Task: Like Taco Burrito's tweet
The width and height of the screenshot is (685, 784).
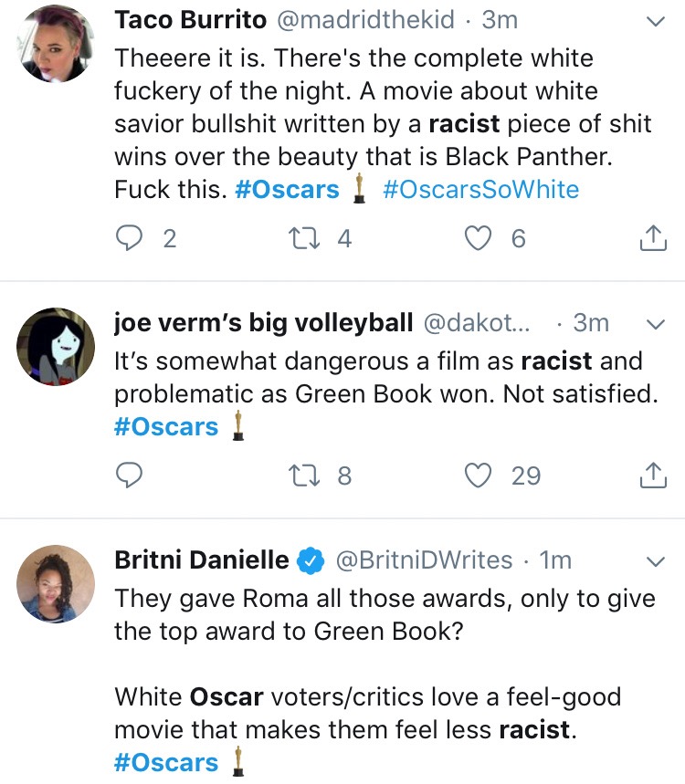Action: coord(478,238)
